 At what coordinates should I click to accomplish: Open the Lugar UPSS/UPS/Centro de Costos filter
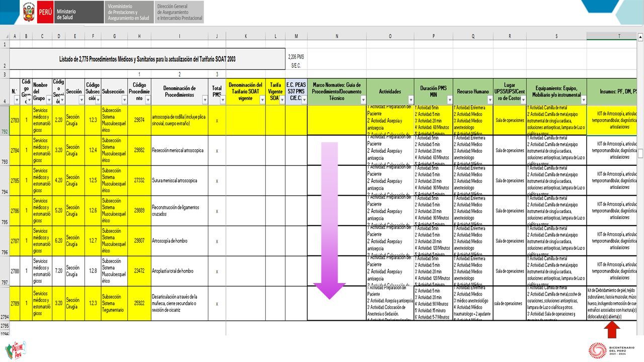coord(523,100)
